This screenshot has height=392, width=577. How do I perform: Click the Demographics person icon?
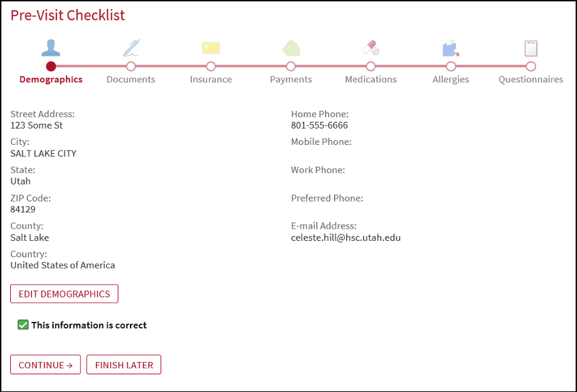[x=51, y=48]
